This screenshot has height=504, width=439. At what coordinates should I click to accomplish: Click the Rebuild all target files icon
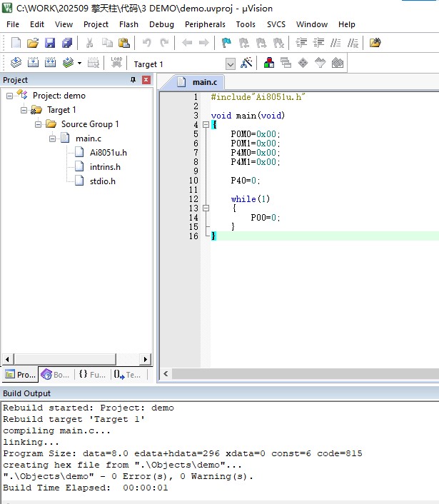click(x=50, y=64)
